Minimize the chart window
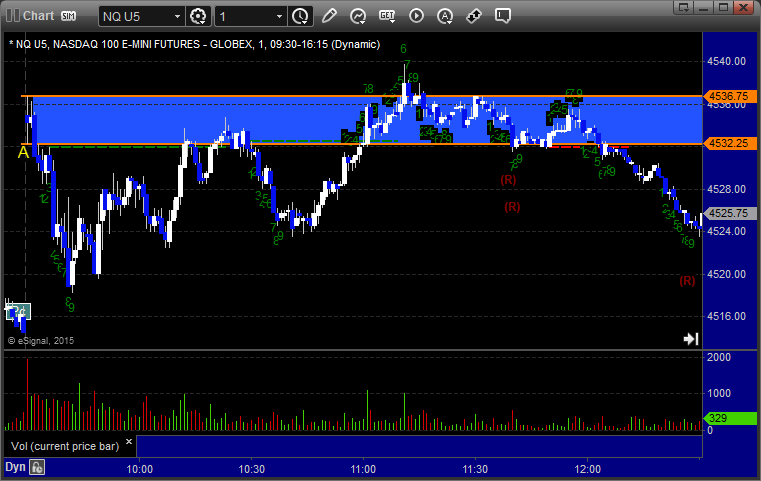The width and height of the screenshot is (761, 481). [x=704, y=7]
